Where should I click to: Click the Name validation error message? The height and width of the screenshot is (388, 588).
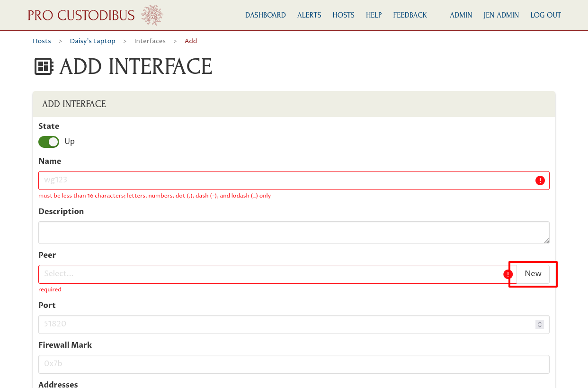click(155, 196)
